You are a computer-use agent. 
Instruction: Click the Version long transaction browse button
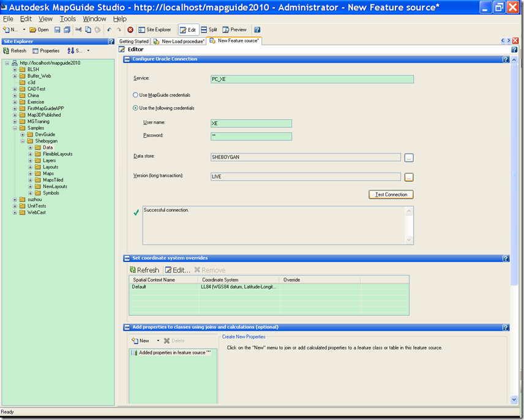409,177
